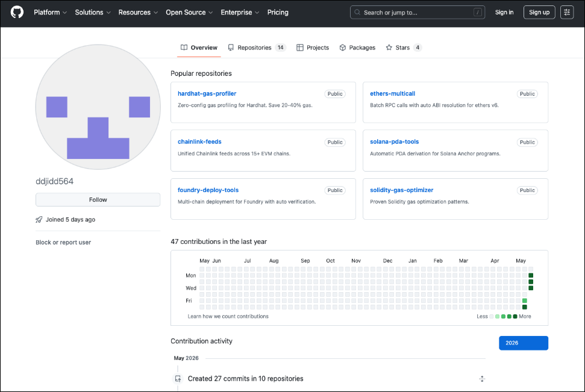Expand the Platform menu

[x=51, y=12]
